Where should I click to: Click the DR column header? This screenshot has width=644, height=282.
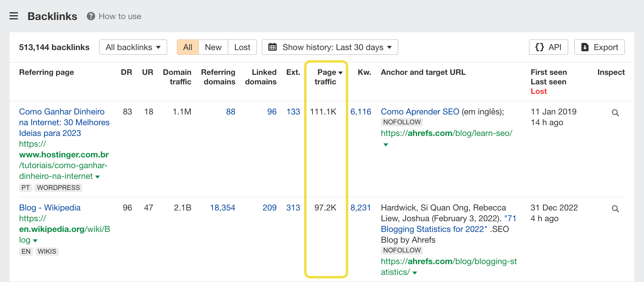pyautogui.click(x=126, y=72)
